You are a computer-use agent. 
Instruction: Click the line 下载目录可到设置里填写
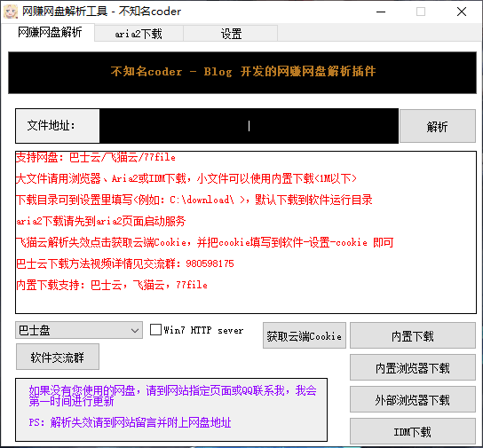tap(194, 200)
